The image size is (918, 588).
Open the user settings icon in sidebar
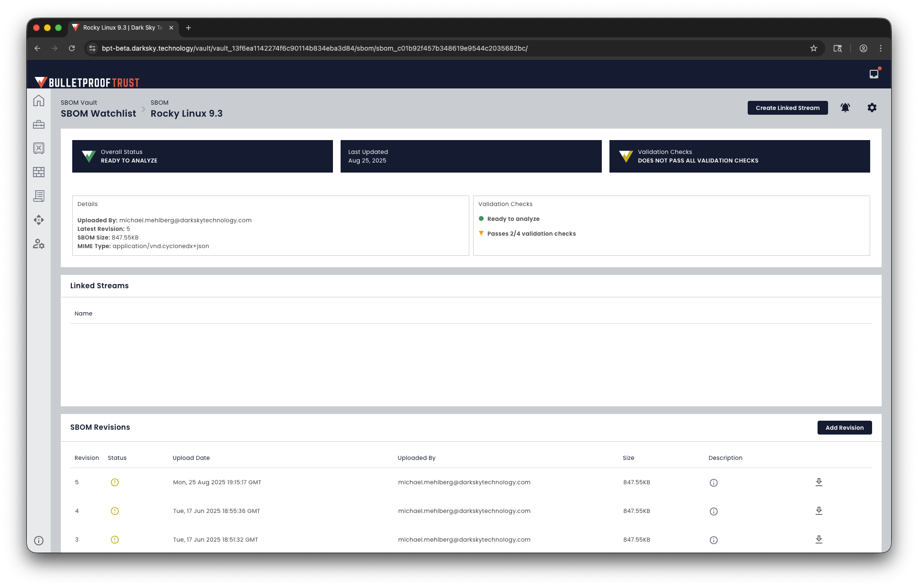(x=39, y=244)
